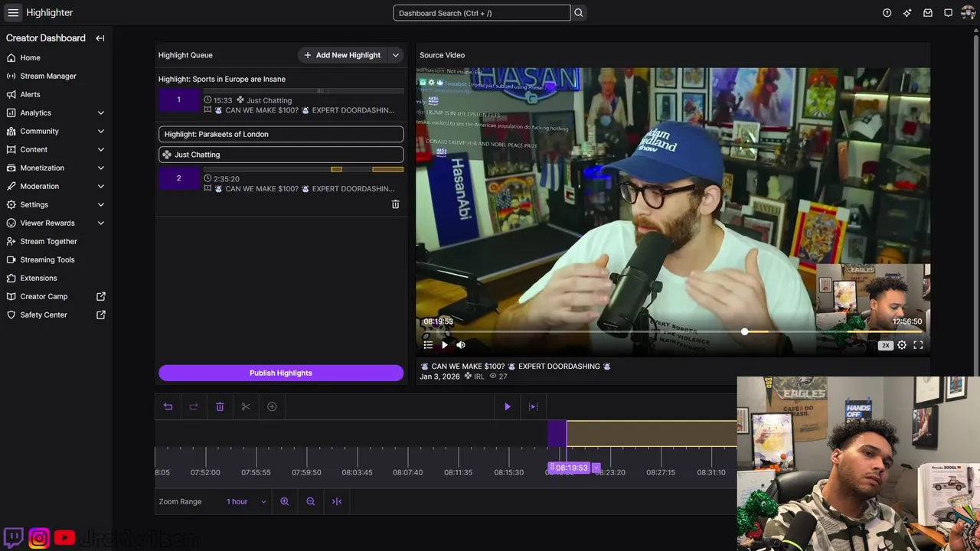Open the Twitch icon in bottom left

pyautogui.click(x=13, y=538)
